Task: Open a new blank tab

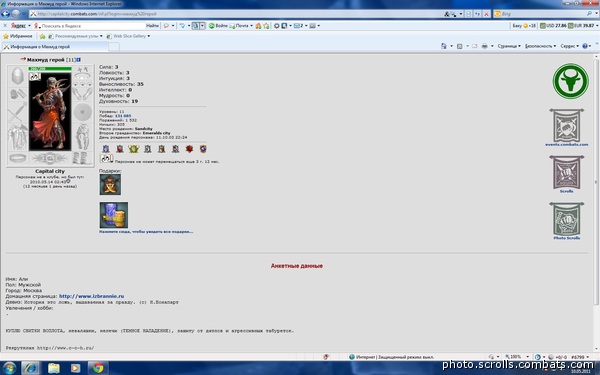Action: (x=114, y=47)
